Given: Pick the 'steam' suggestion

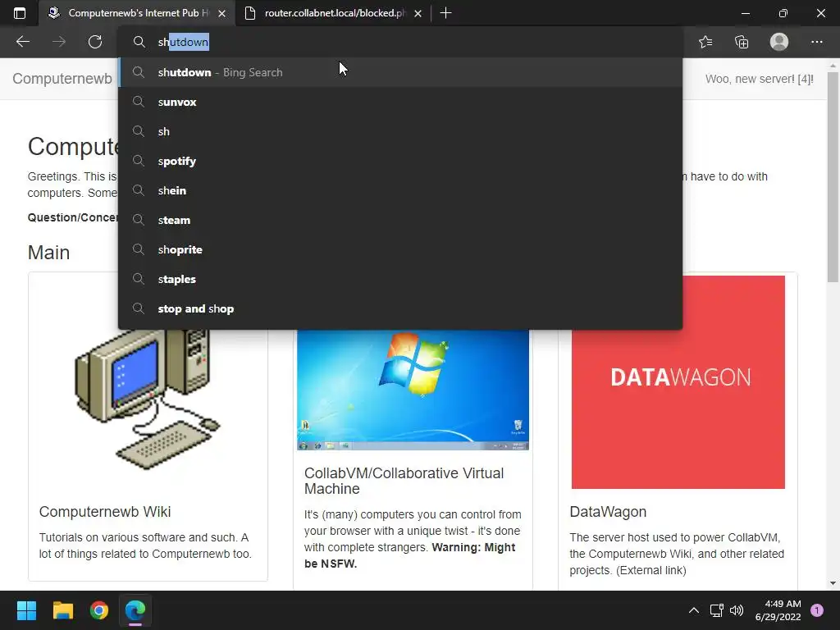Looking at the screenshot, I should coord(400,220).
